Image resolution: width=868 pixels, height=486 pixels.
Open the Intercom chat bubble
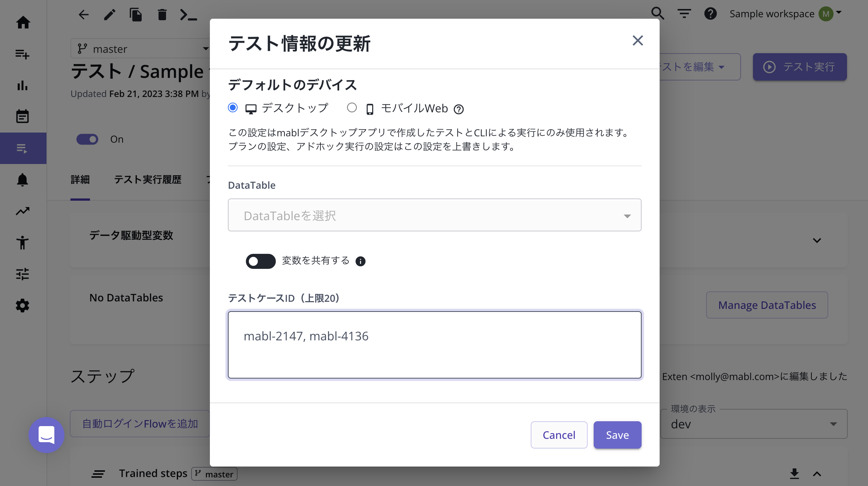[46, 435]
